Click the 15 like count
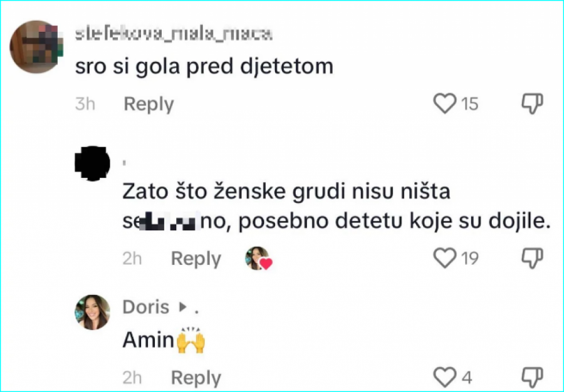This screenshot has width=564, height=392. click(x=469, y=104)
